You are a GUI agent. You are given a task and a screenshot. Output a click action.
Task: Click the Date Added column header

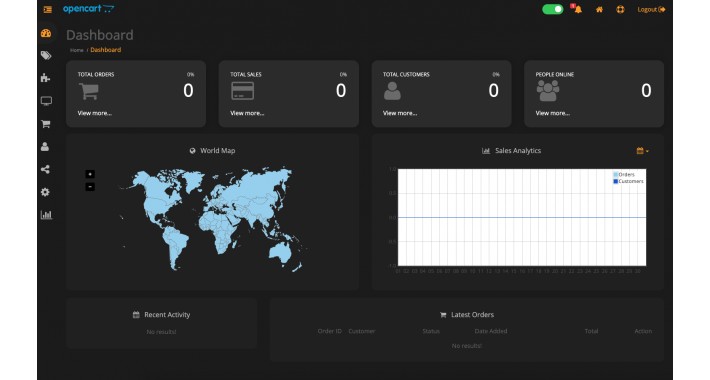click(491, 331)
